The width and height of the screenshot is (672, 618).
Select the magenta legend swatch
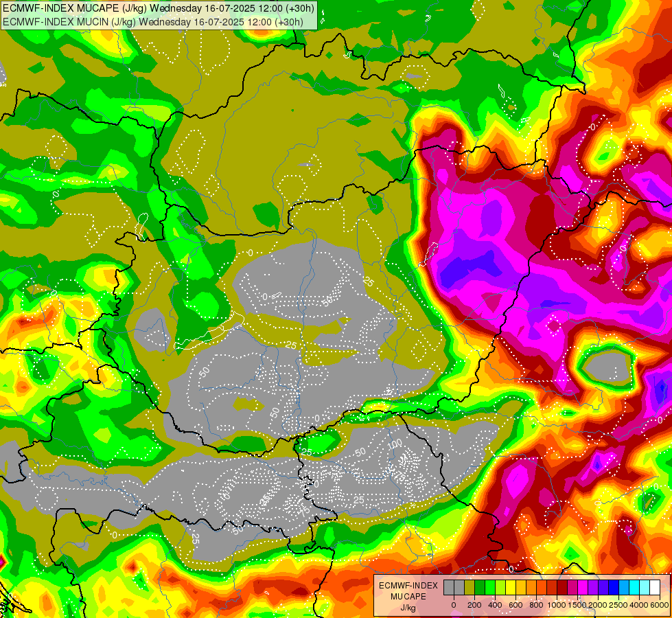(583, 587)
